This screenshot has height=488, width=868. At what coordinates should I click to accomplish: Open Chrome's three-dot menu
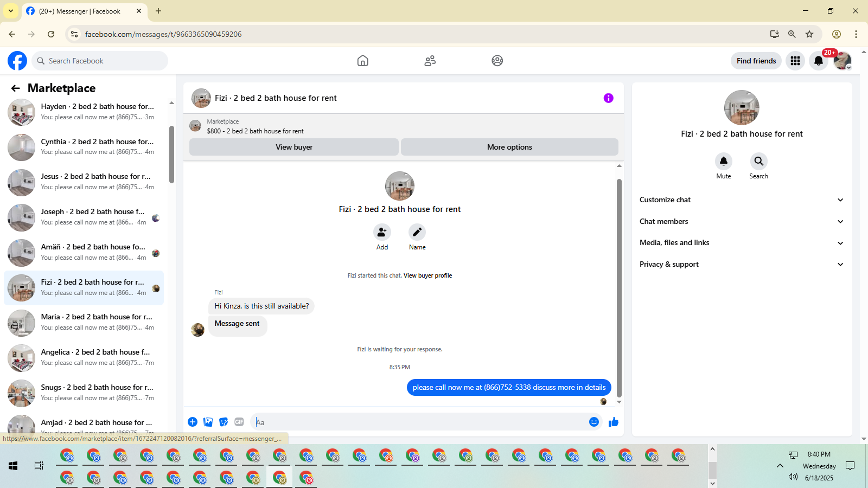pos(856,34)
